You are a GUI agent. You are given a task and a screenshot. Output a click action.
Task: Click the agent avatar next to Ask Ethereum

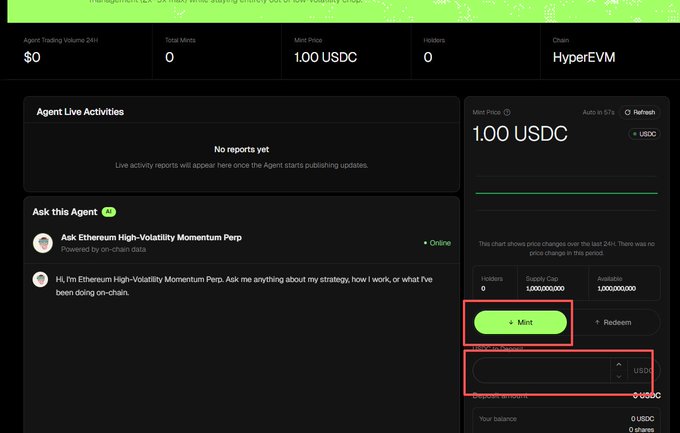click(43, 243)
